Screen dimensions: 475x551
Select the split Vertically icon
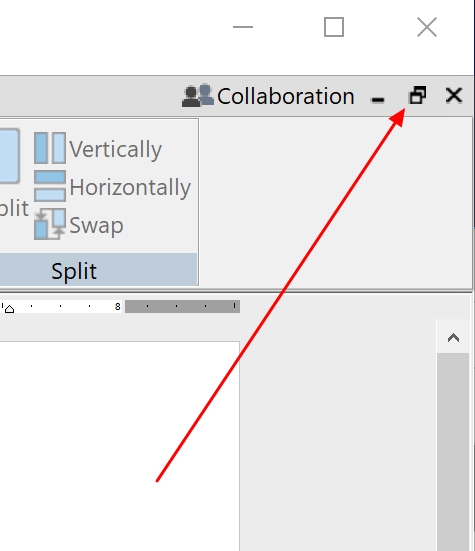pos(50,148)
